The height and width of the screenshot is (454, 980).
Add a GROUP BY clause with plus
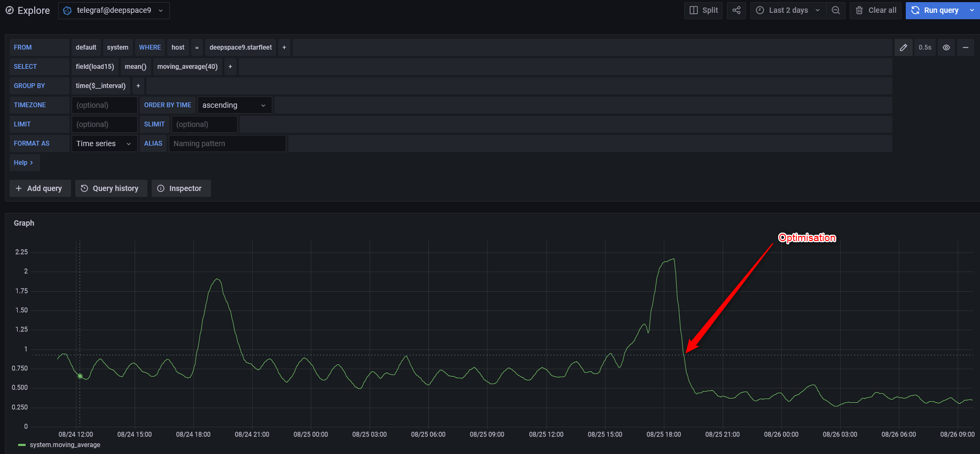click(138, 86)
